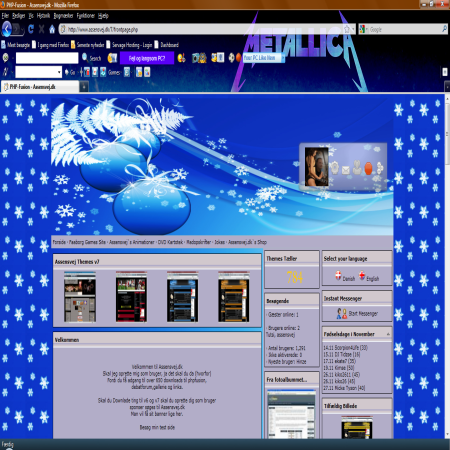Viewport: 450px width, 450px height.
Task: Click the soccer ball toolbar icon
Action: [231, 58]
